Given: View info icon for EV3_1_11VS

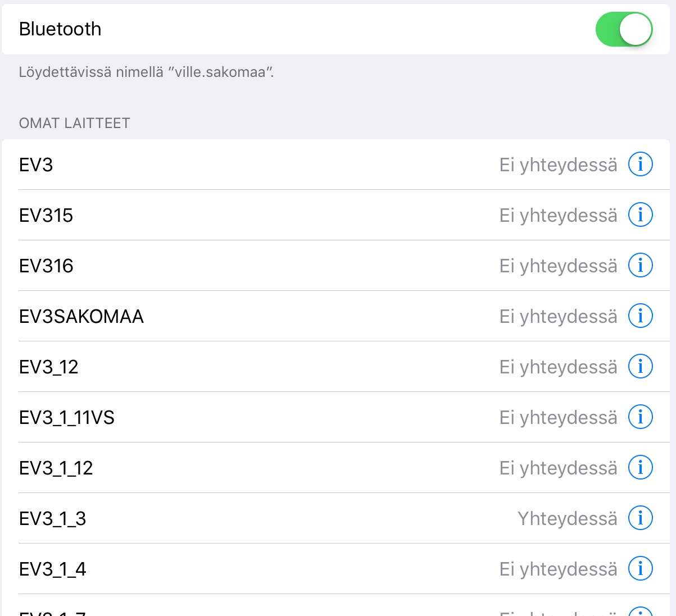Looking at the screenshot, I should pyautogui.click(x=640, y=417).
